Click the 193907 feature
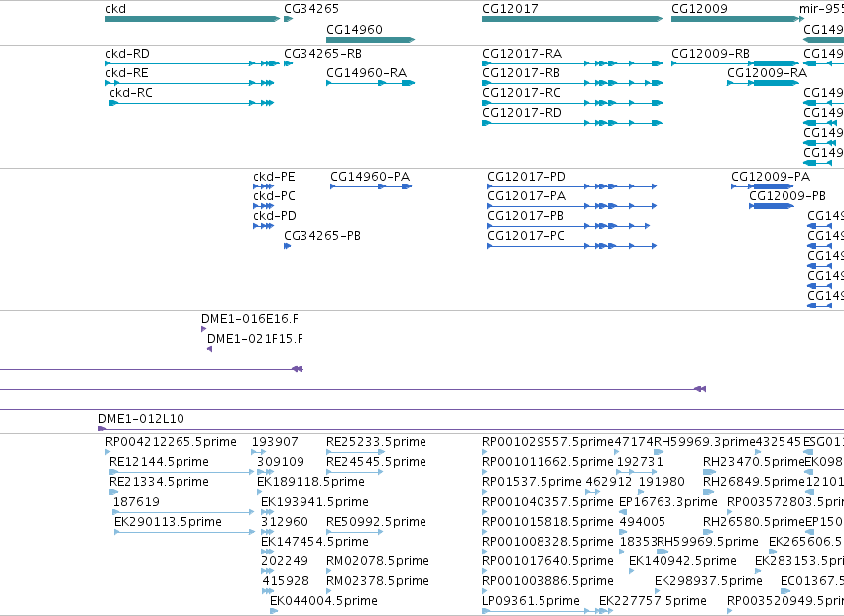 point(259,452)
